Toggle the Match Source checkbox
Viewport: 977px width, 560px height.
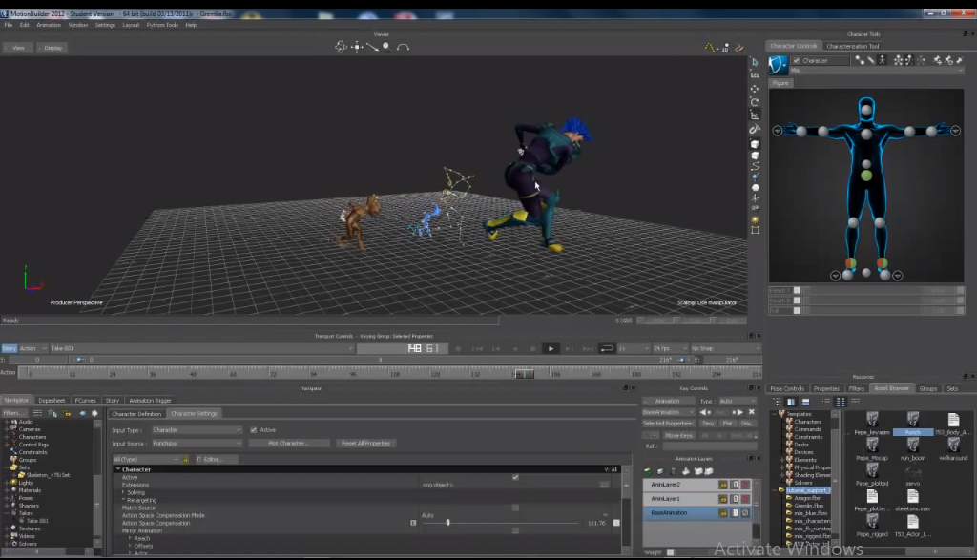tap(515, 508)
